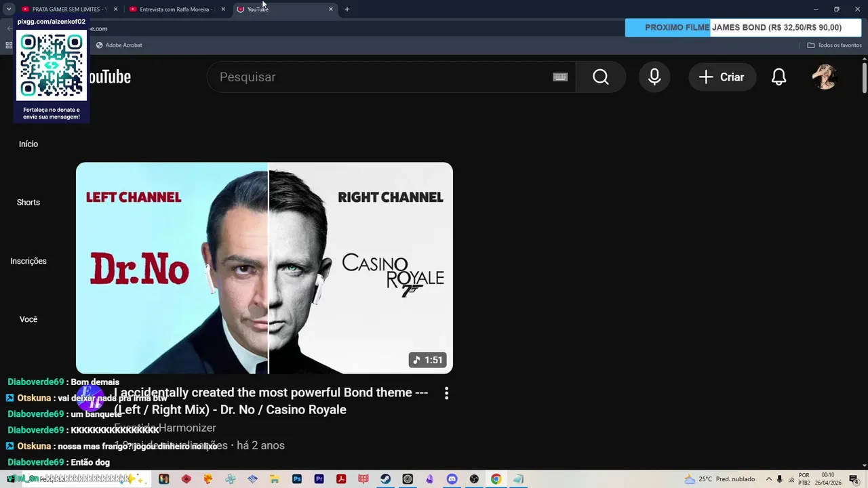Viewport: 868px width, 488px height.
Task: Open the tab search dropdown arrow
Action: click(x=9, y=9)
